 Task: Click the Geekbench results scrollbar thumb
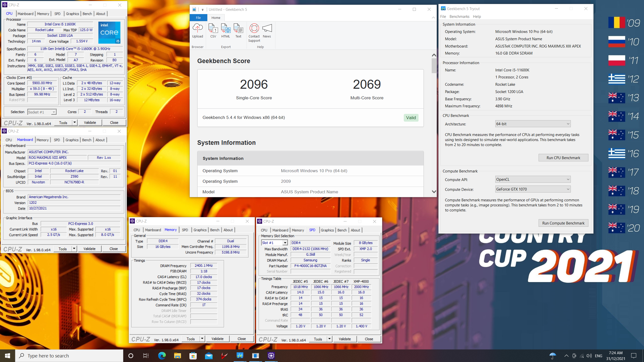434,66
